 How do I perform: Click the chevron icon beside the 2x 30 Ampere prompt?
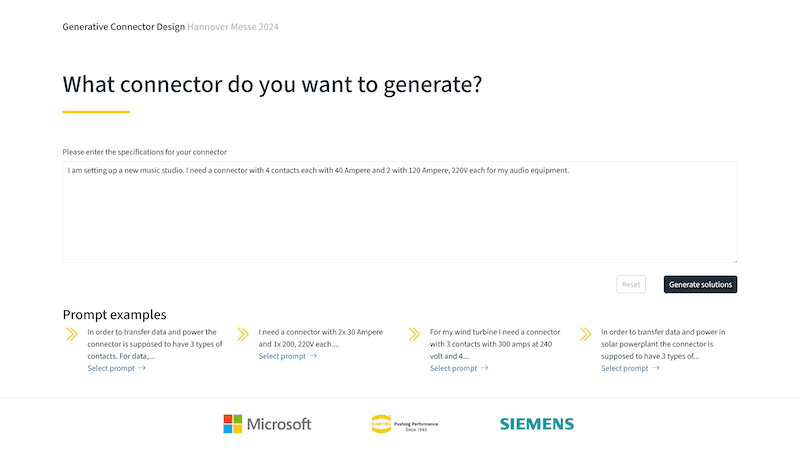tap(243, 334)
